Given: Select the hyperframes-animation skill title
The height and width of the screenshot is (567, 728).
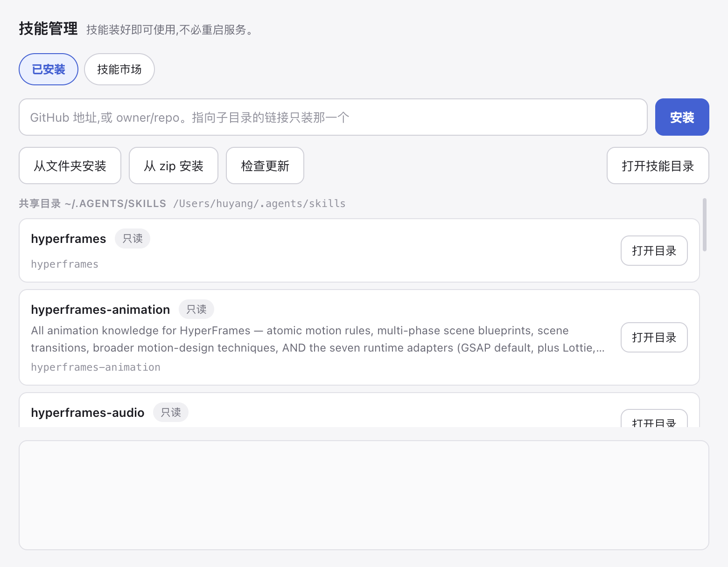Looking at the screenshot, I should 100,310.
